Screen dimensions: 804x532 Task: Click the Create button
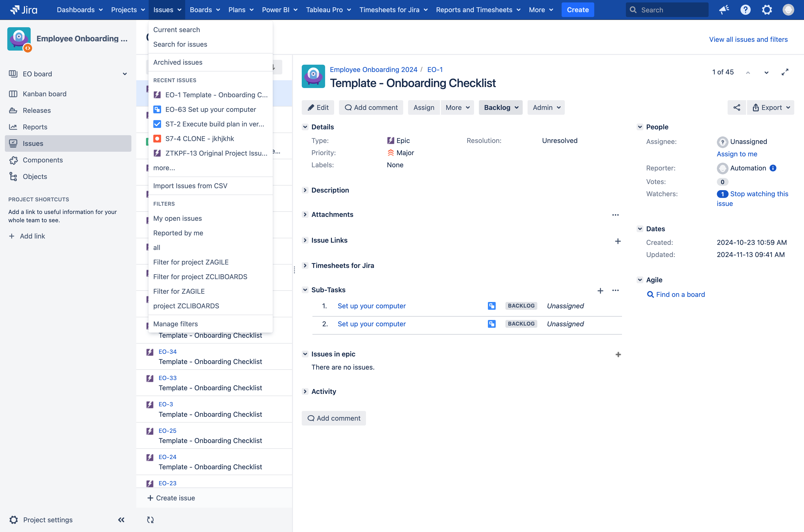click(577, 10)
